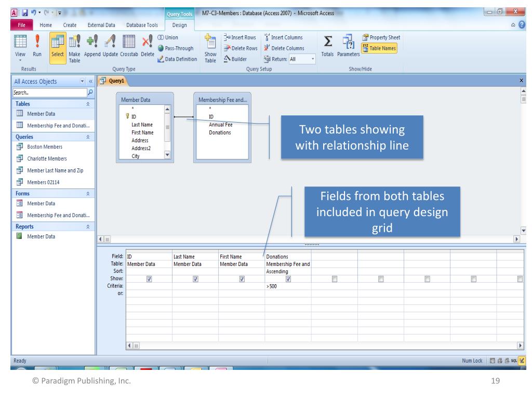Collapse the Queries group in navigation pane
This screenshot has width=532, height=399.
pyautogui.click(x=88, y=137)
